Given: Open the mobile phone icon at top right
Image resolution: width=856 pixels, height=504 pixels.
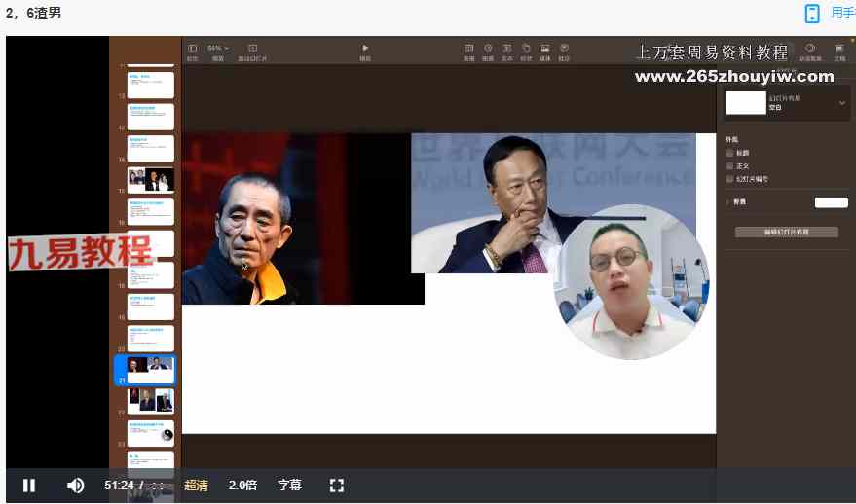Looking at the screenshot, I should pos(812,14).
